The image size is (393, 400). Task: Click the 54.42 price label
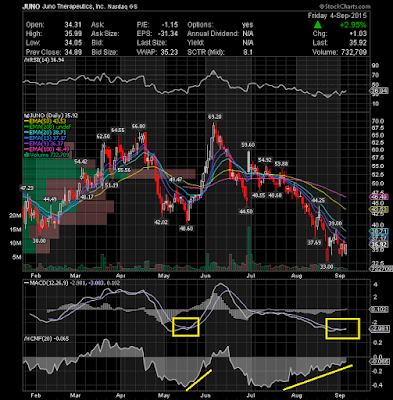click(x=80, y=162)
